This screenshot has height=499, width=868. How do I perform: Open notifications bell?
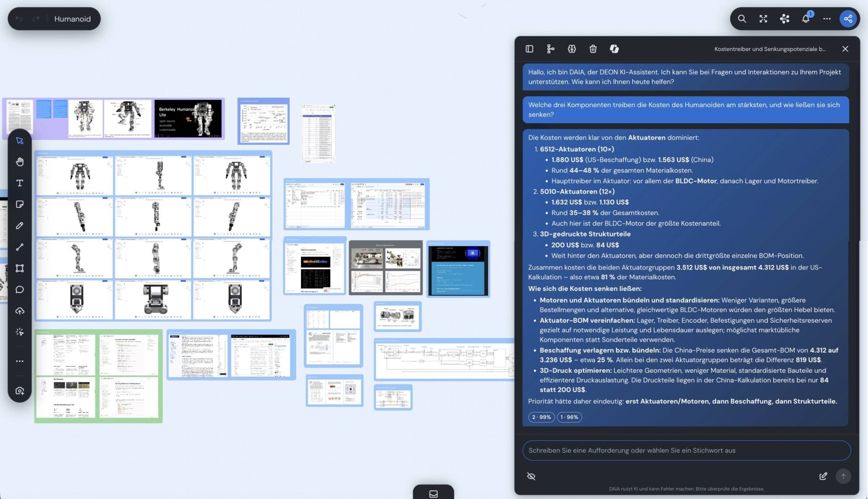pos(806,19)
